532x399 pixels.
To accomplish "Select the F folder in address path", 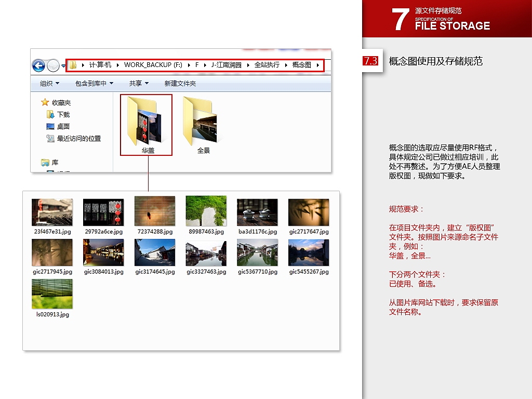I will (197, 65).
